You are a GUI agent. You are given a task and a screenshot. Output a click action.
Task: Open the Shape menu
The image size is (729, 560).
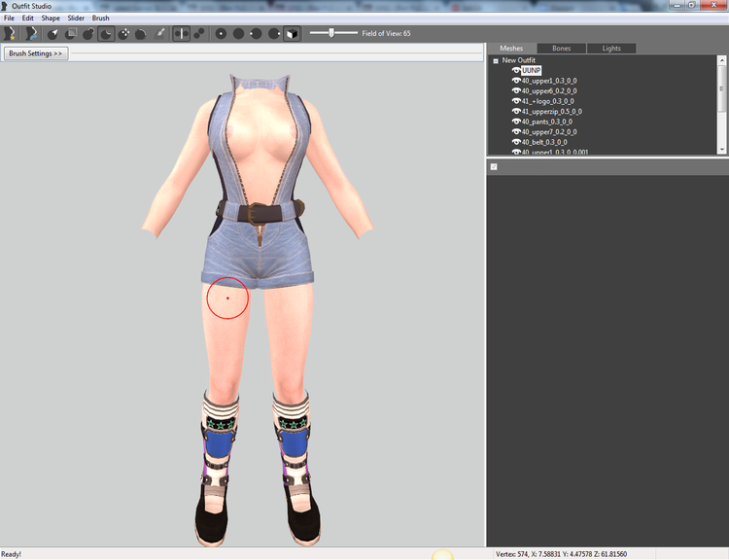(51, 18)
